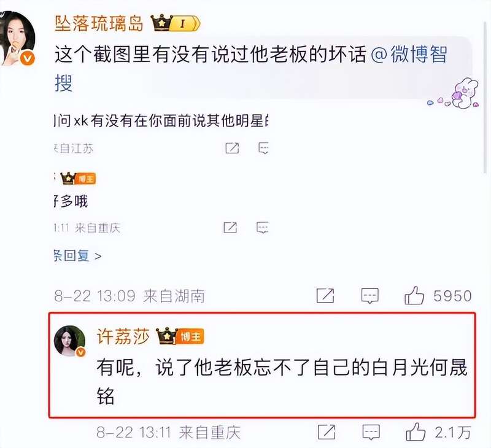Open 许荔莎's profile via username
This screenshot has height=448, width=491.
point(123,336)
